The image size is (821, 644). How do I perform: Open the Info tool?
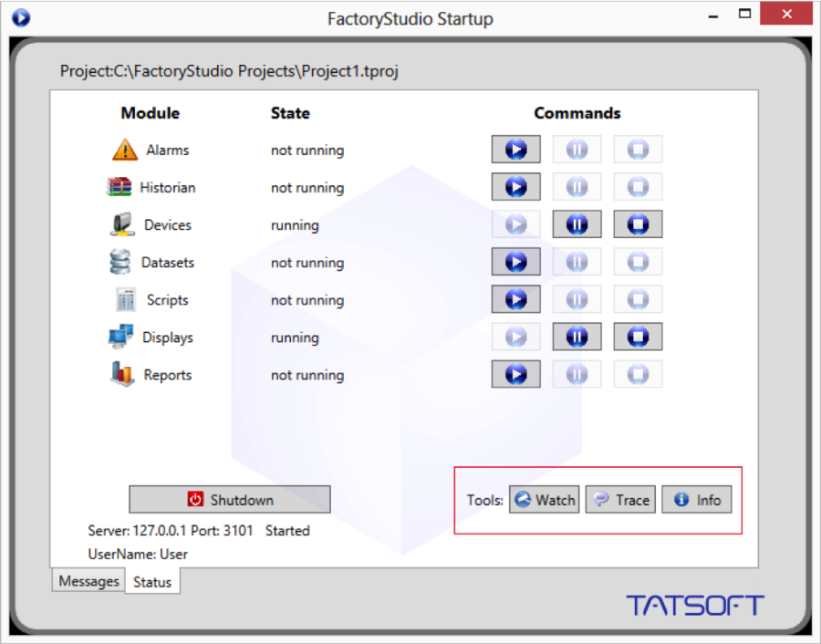(697, 500)
